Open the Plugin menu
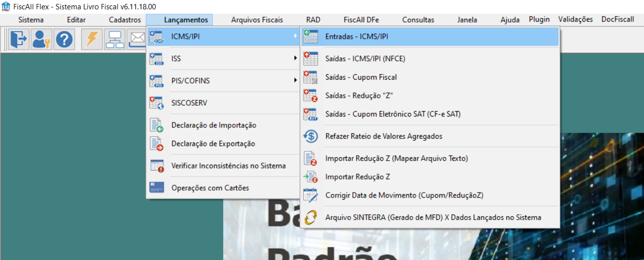Screen dimensions: 644x260 539,20
